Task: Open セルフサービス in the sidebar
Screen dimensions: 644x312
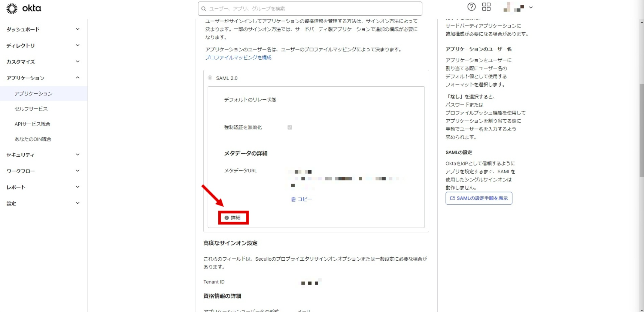Action: [31, 109]
